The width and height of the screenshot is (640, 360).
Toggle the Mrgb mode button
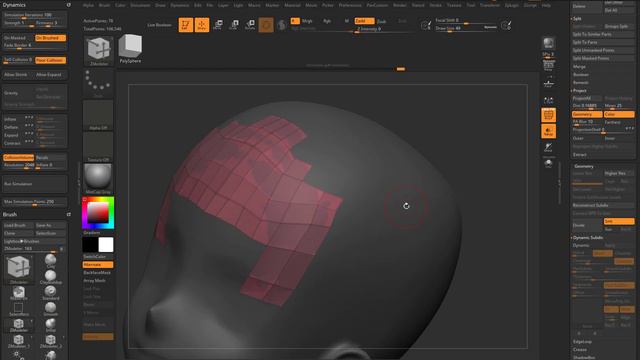(x=308, y=21)
